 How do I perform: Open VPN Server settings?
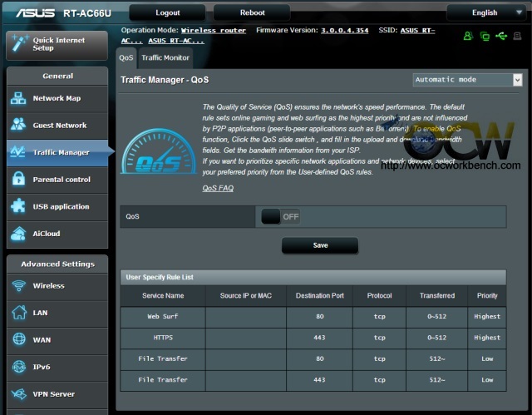[57, 394]
